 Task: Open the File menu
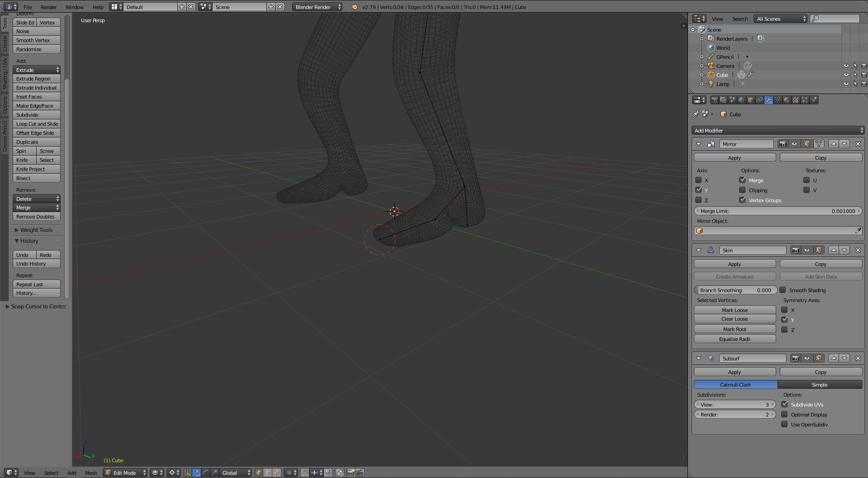pos(28,7)
